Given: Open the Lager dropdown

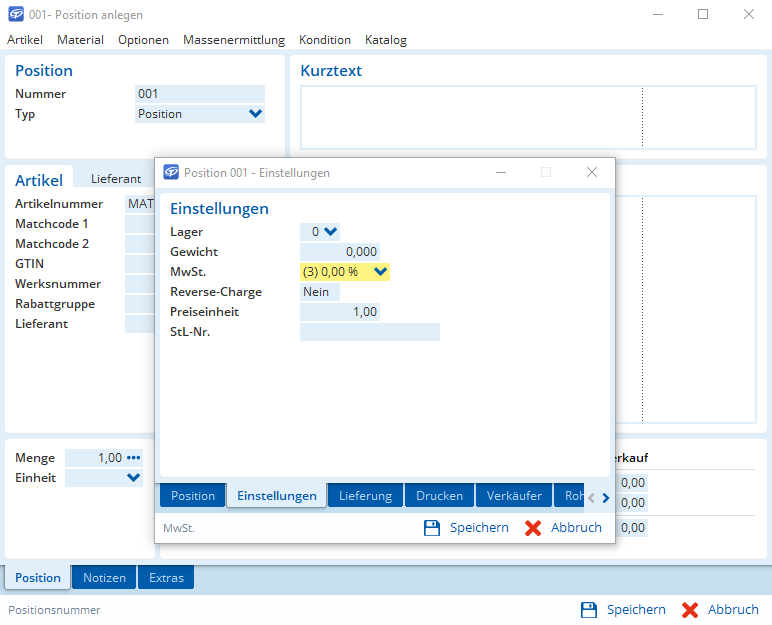Looking at the screenshot, I should (x=331, y=232).
